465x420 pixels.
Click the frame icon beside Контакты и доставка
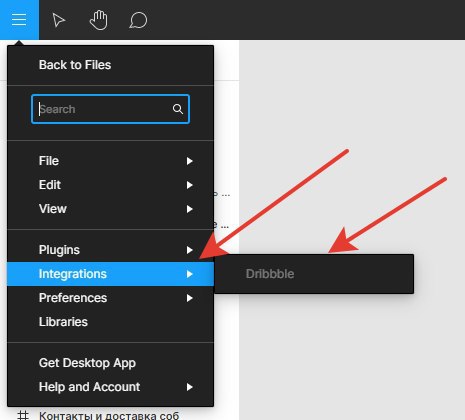point(23,415)
